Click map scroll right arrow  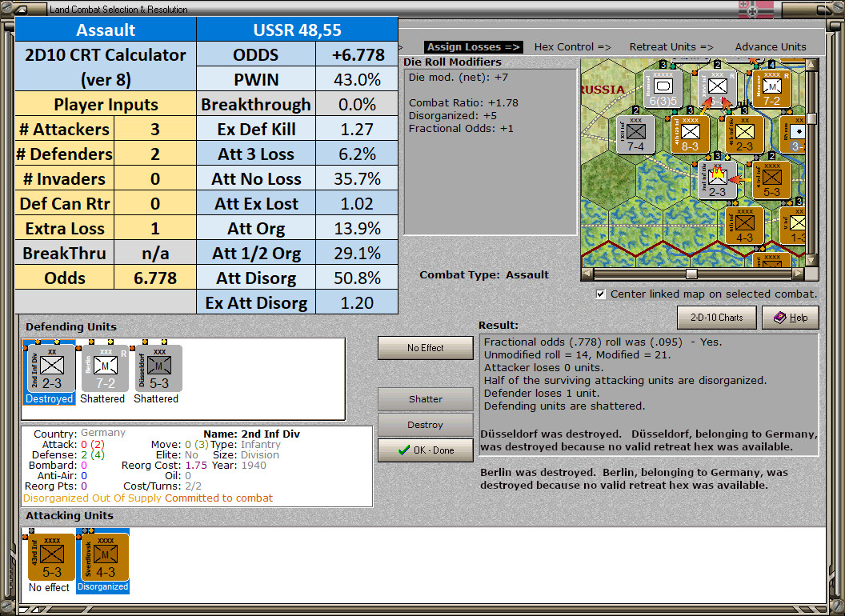pyautogui.click(x=798, y=274)
